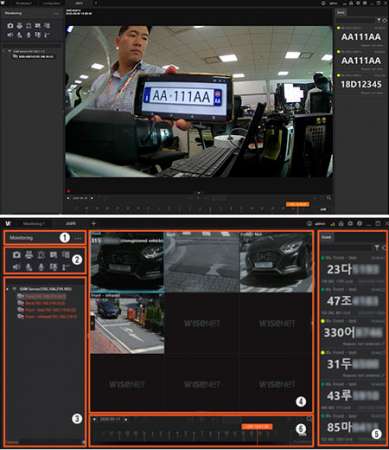
Task: Click the orange time marker on lower timeline
Action: 257,427
